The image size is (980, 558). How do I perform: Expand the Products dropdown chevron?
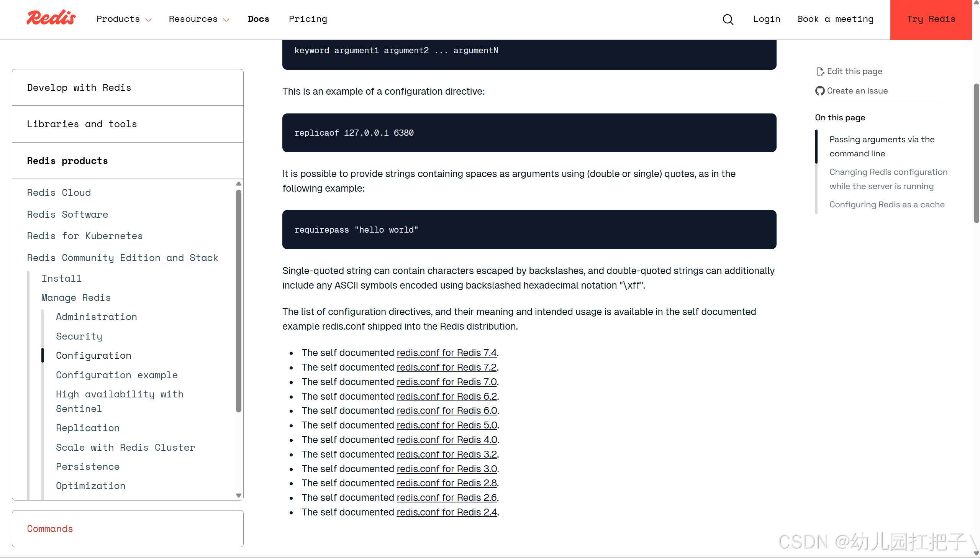(x=149, y=20)
